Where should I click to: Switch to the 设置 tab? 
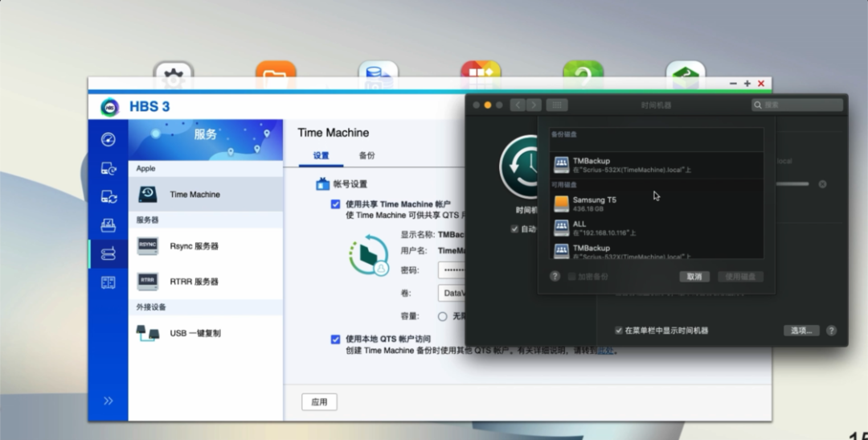tap(321, 156)
